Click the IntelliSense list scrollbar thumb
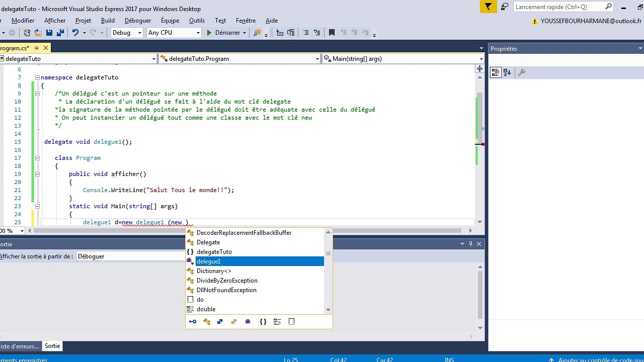This screenshot has width=644, height=362. pyautogui.click(x=329, y=253)
